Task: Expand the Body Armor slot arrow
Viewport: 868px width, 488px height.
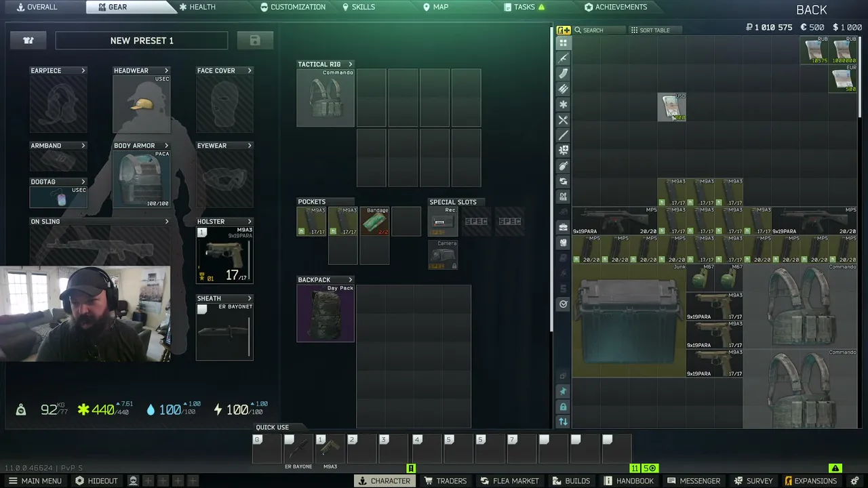Action: [166, 146]
